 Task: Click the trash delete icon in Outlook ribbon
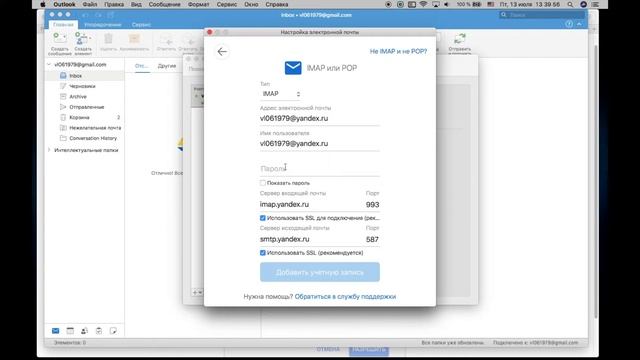click(x=108, y=40)
